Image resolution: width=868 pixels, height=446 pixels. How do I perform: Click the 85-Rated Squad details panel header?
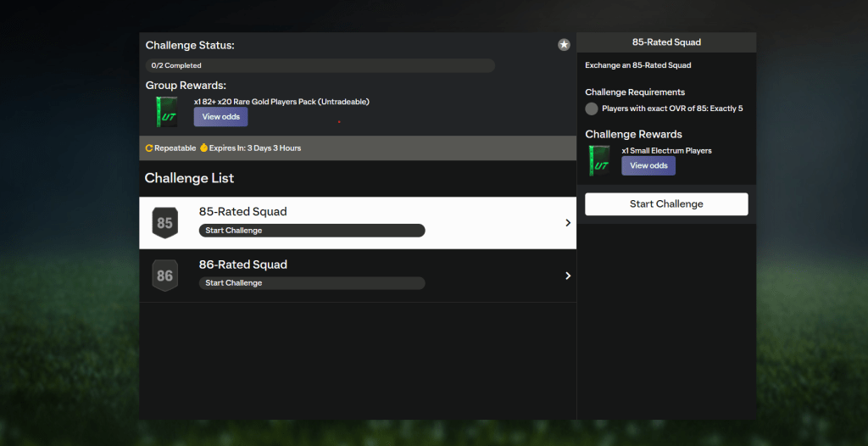666,42
